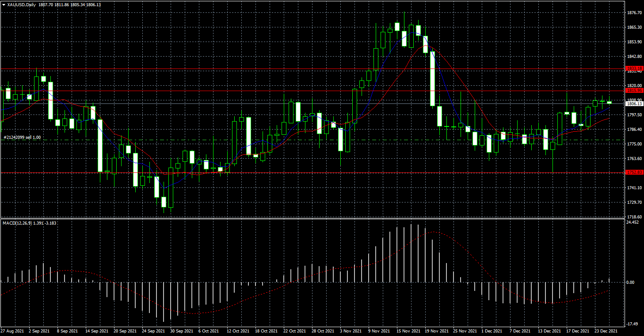Click the 1842.80 price on the scale
Viewport: 644px width, 336px height.
[x=634, y=57]
